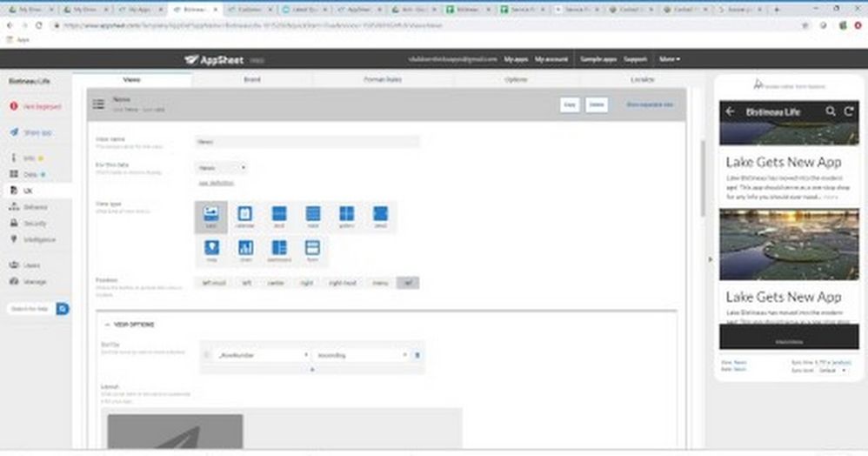Screen dimensions: 868x456
Task: Click into the View name field
Action: (307, 142)
